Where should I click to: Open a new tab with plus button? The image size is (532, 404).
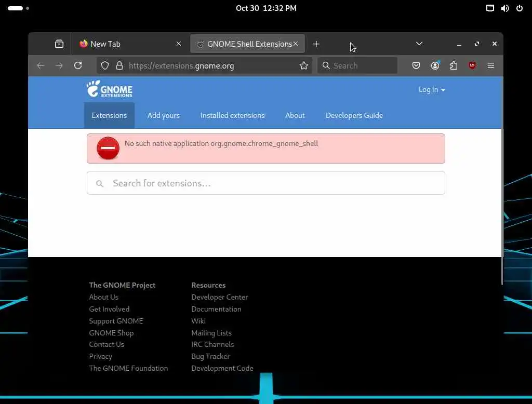[316, 44]
